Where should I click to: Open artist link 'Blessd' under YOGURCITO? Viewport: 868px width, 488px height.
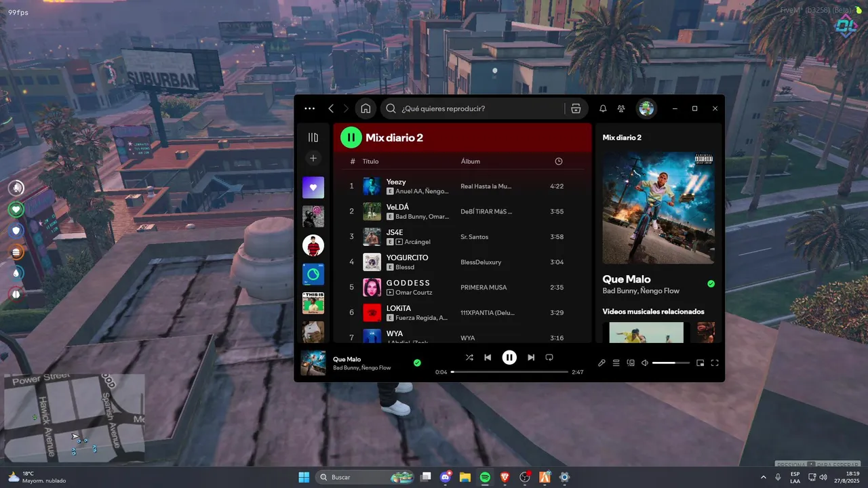(405, 267)
